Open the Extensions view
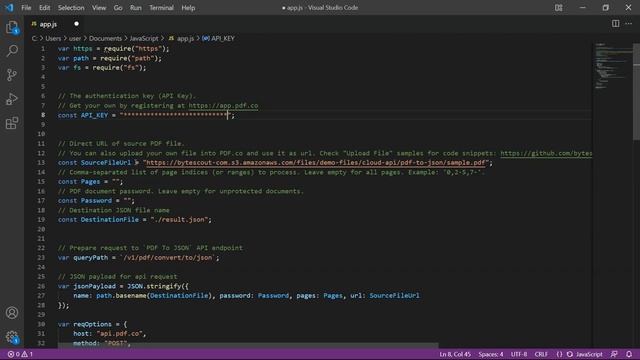This screenshot has height=360, width=640. 12,123
